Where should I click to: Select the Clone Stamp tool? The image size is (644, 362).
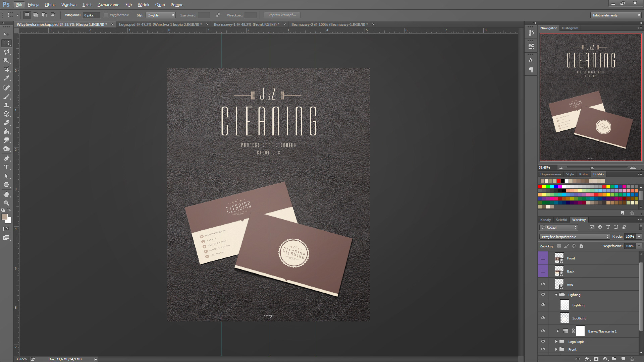(6, 105)
